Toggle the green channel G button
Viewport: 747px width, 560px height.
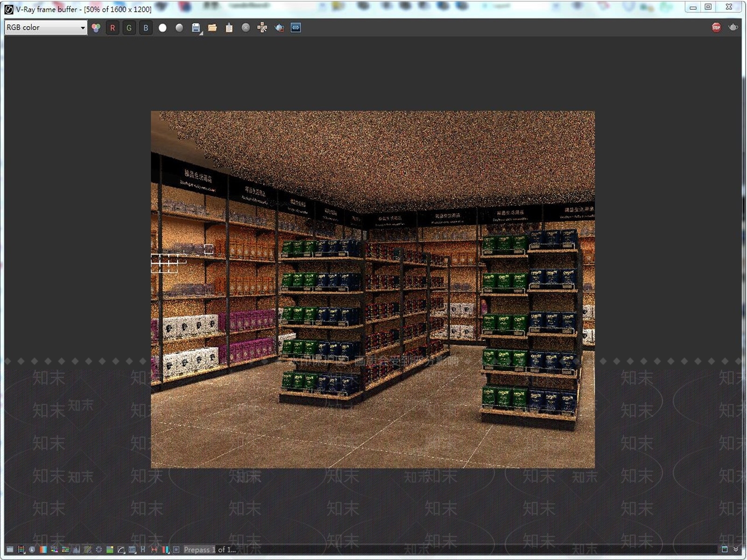pos(129,28)
